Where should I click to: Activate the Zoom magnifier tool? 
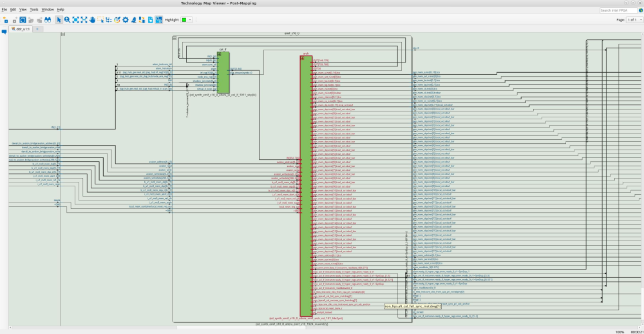coord(67,20)
